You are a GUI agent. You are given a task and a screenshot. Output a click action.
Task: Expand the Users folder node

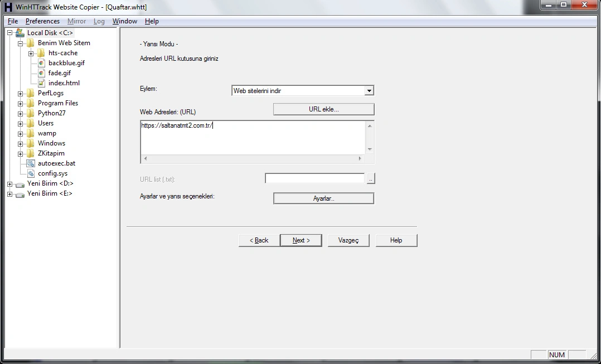(x=20, y=123)
